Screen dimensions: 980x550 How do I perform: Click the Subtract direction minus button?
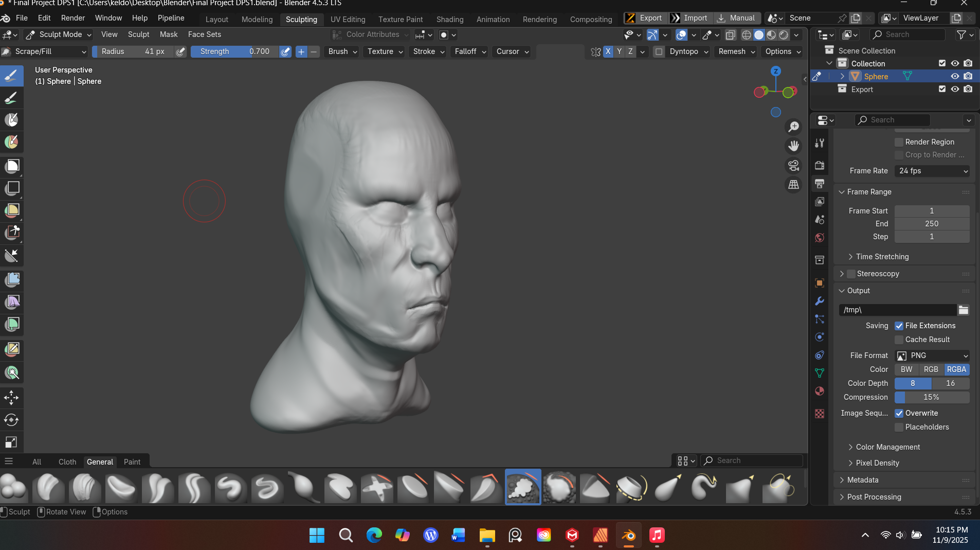point(314,51)
